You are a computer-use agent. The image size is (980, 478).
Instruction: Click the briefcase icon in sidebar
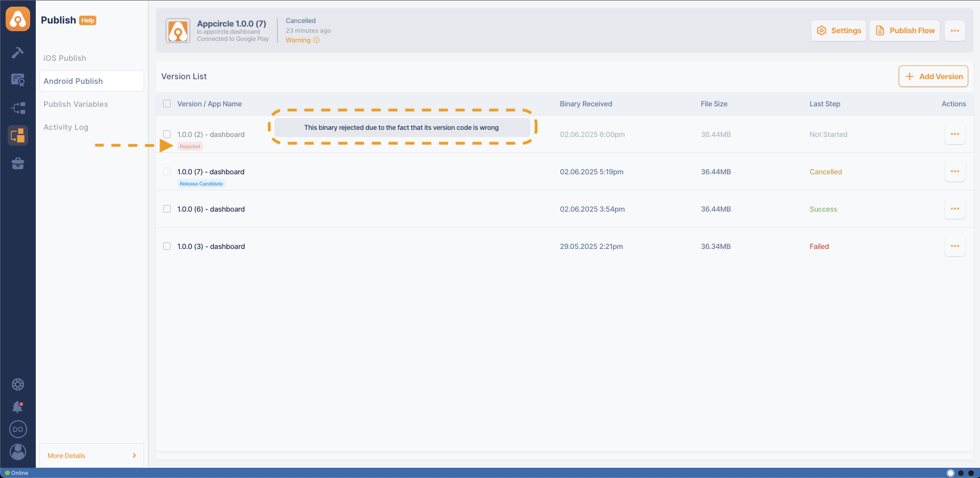pyautogui.click(x=18, y=164)
